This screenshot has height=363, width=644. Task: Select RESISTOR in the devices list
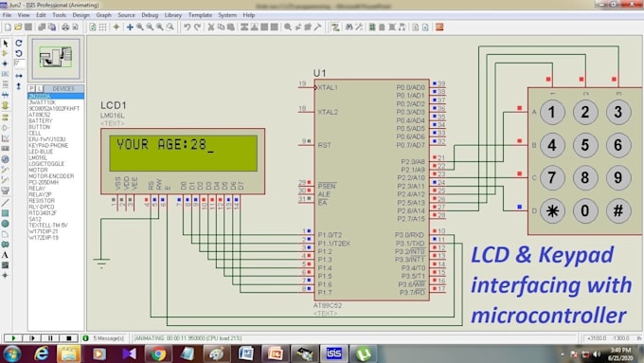tap(42, 201)
